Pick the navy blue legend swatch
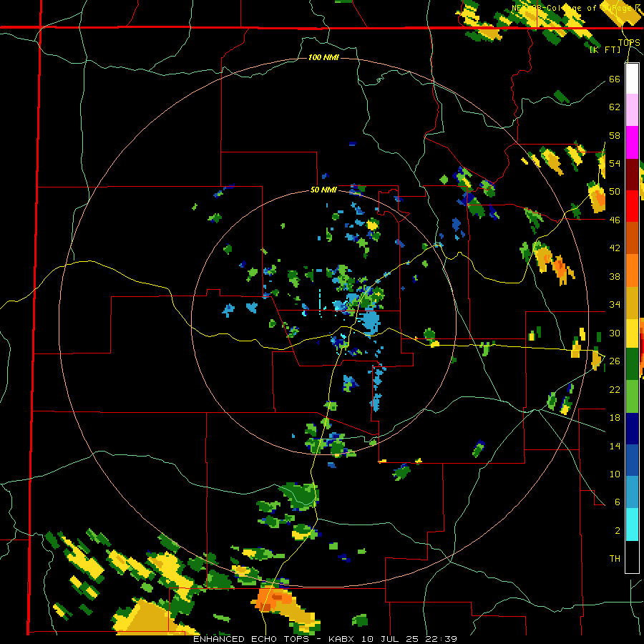 632,429
